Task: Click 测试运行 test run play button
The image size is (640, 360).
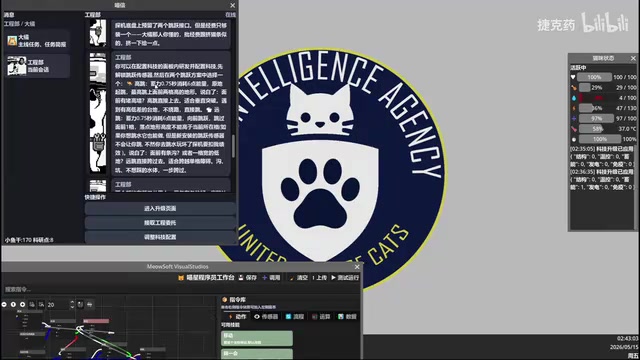Action: [345, 278]
